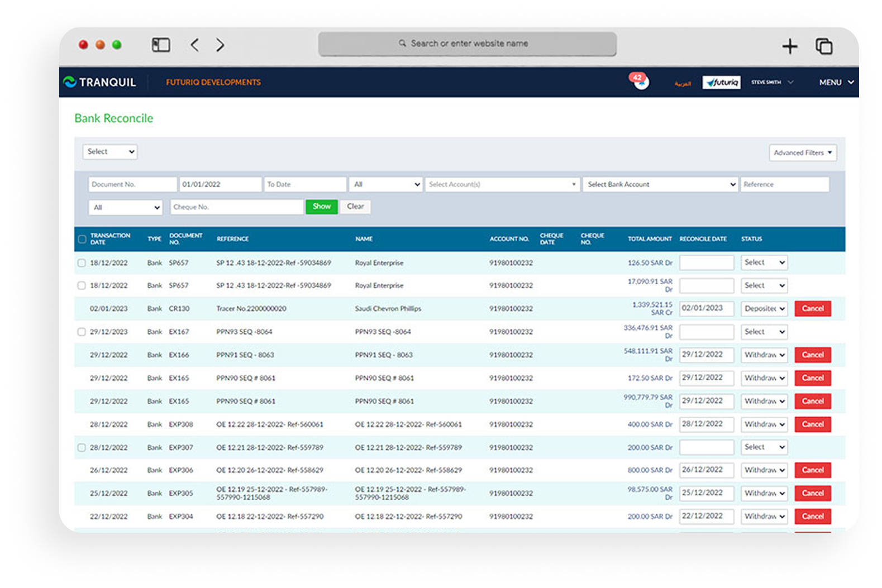Open the MENU navigation menu

(836, 83)
